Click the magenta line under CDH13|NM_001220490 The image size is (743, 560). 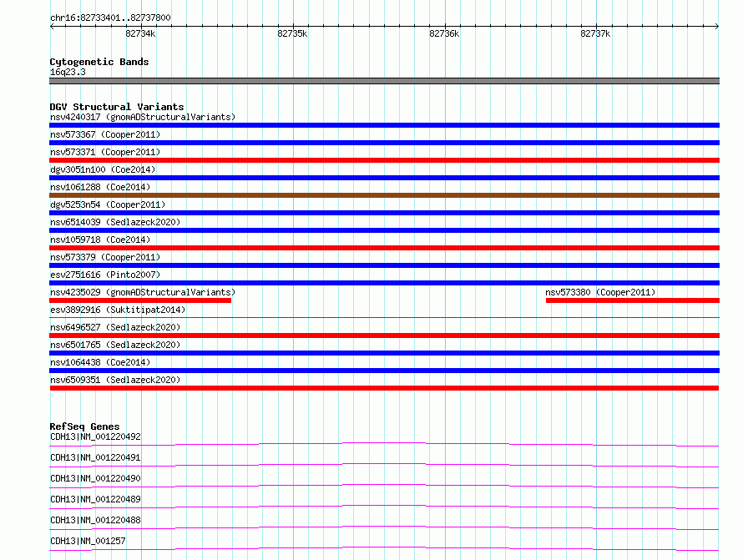tap(384, 486)
